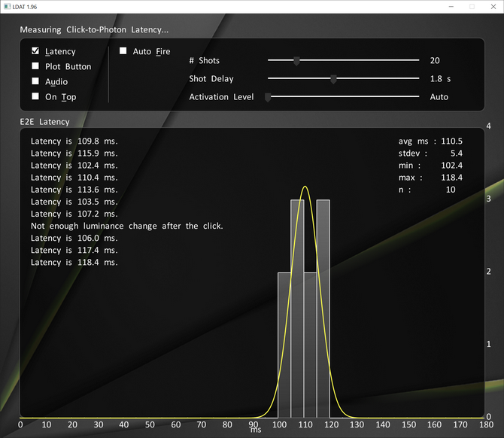Uncheck the Latency checkbox
This screenshot has height=438, width=504.
(x=35, y=51)
